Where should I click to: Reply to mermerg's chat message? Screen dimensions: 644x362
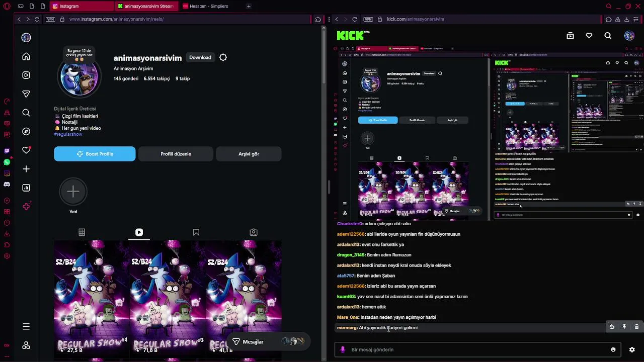pyautogui.click(x=612, y=327)
